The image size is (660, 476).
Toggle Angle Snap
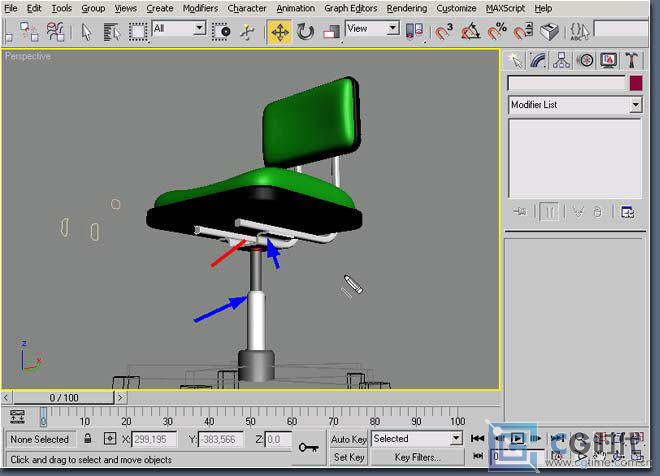470,31
